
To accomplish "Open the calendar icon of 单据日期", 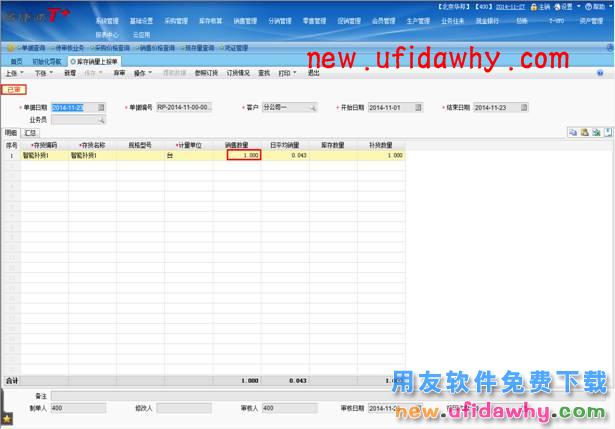I will [x=101, y=107].
